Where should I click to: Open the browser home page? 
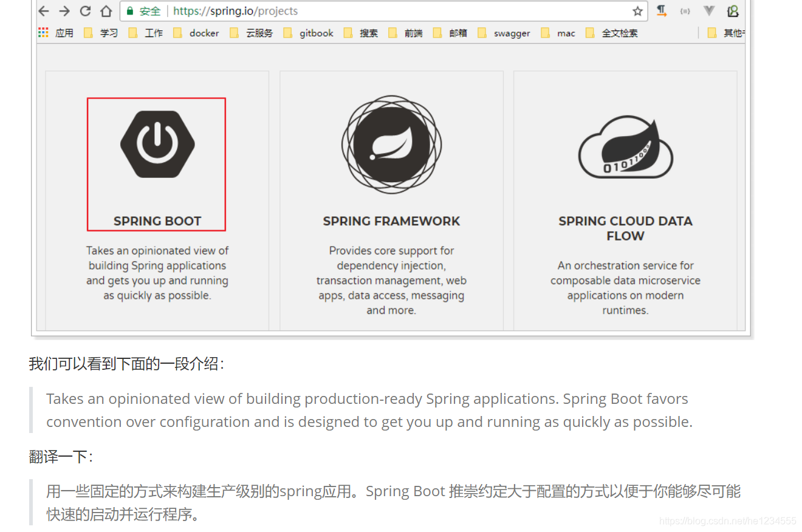(106, 11)
